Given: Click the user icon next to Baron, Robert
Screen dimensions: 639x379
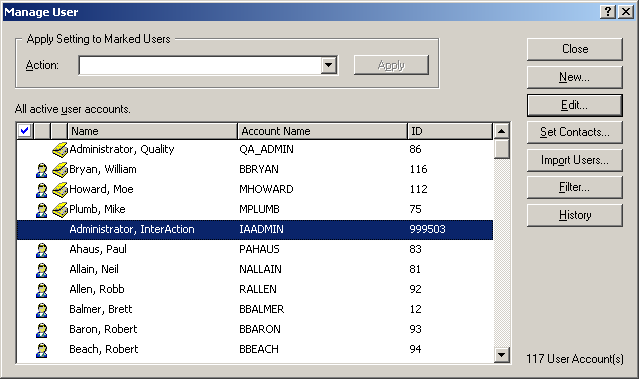Looking at the screenshot, I should [42, 330].
